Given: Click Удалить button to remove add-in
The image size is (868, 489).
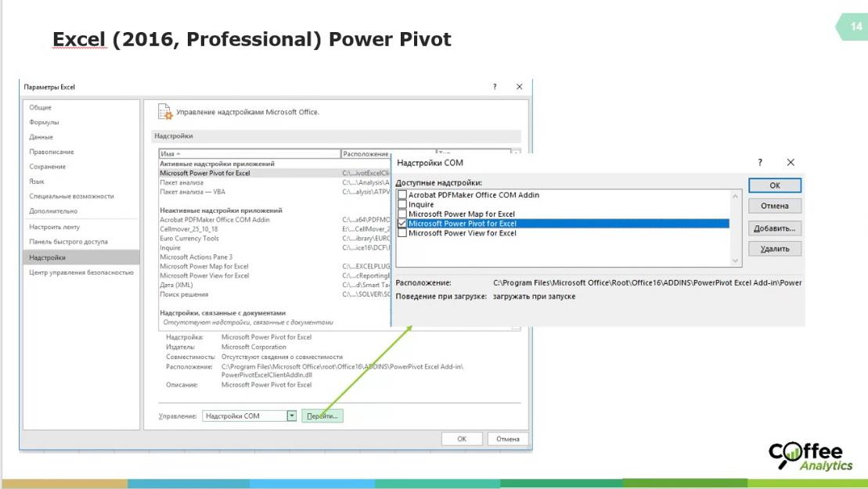Looking at the screenshot, I should tap(774, 249).
